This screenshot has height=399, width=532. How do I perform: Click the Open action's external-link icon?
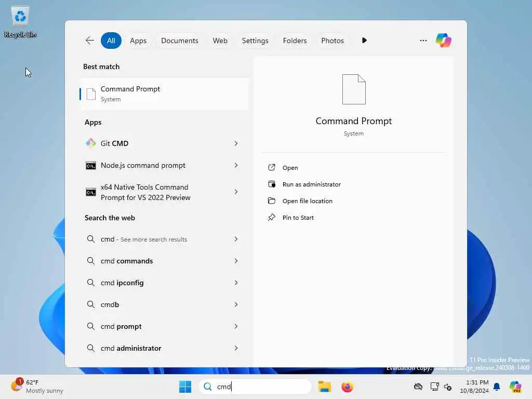[271, 167]
